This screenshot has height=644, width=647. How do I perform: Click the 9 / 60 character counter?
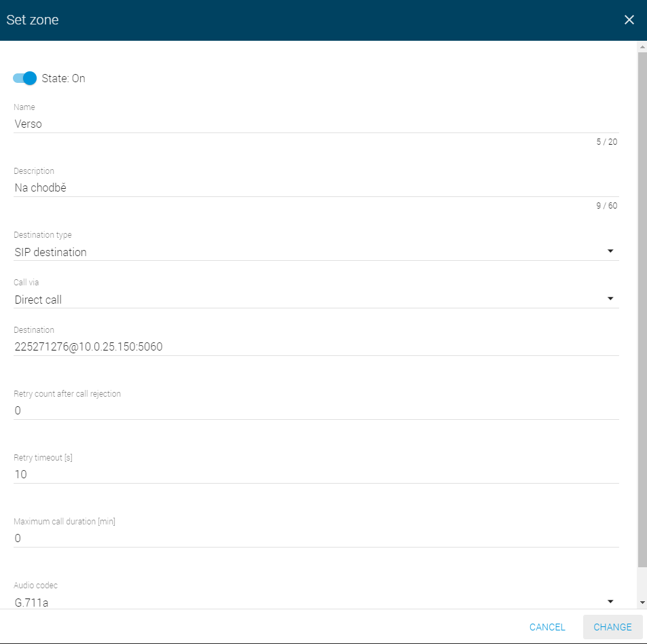pos(606,206)
